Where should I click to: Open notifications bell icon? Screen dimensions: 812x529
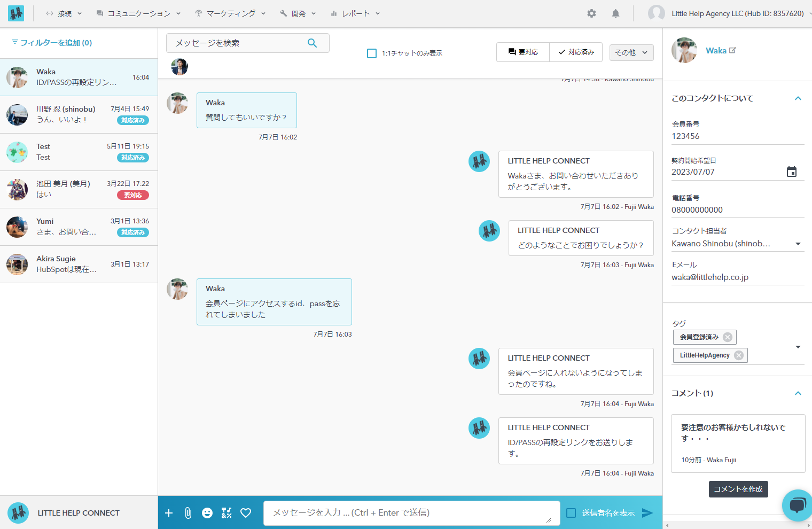click(x=615, y=13)
